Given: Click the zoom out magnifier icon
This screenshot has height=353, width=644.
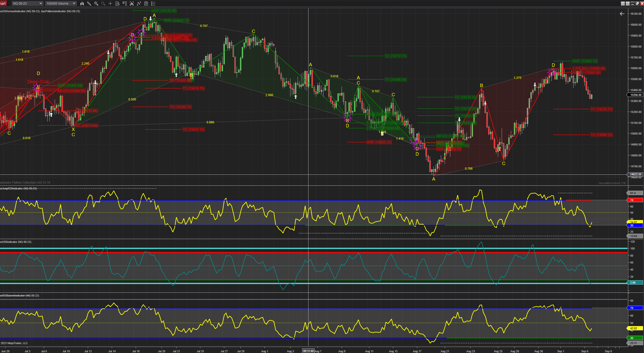Looking at the screenshot, I should [103, 4].
